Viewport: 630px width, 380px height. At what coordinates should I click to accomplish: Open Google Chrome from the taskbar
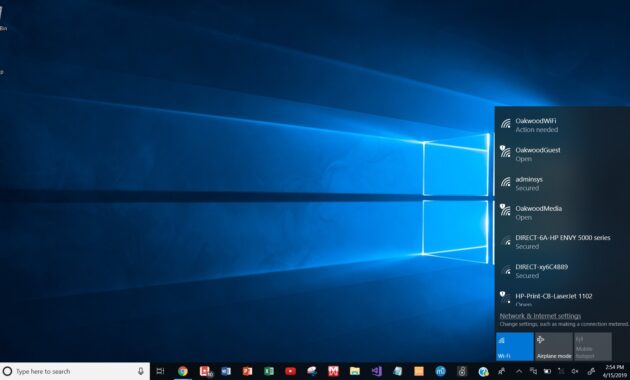coord(183,371)
